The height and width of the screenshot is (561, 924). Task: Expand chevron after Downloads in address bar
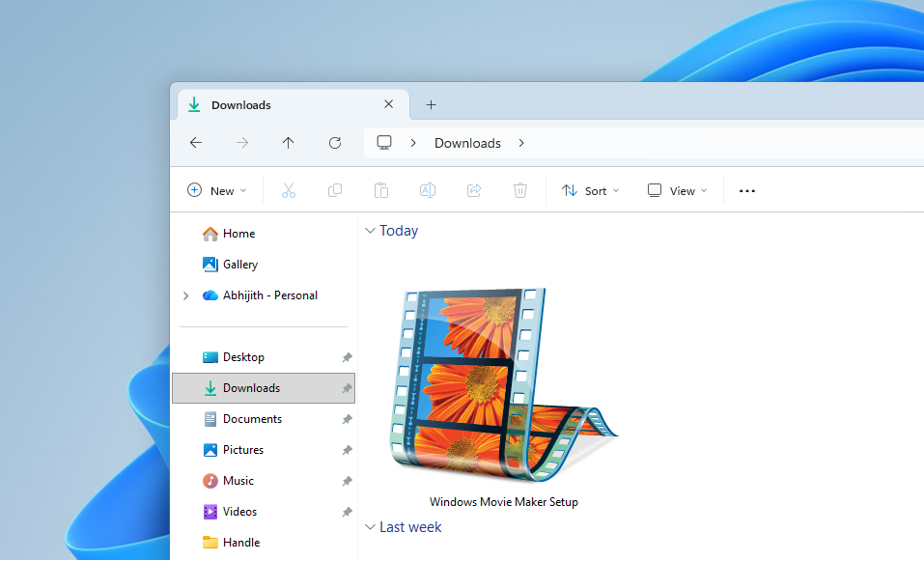[x=521, y=143]
